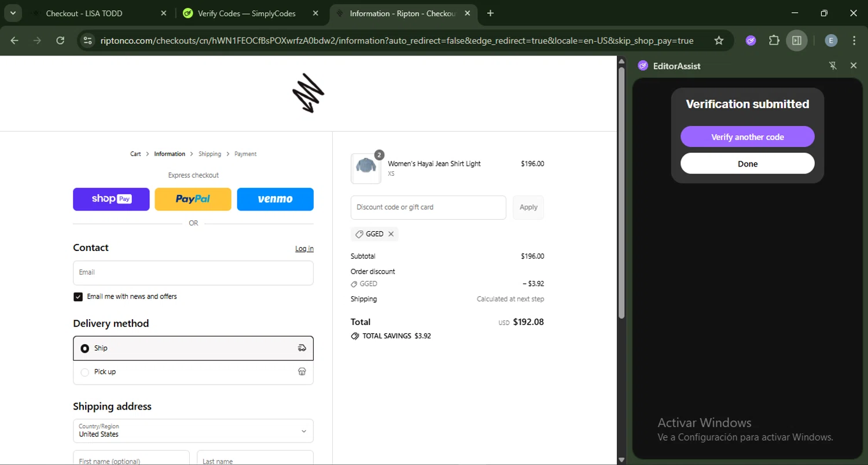Image resolution: width=868 pixels, height=465 pixels.
Task: Click Verify another code button
Action: point(748,137)
